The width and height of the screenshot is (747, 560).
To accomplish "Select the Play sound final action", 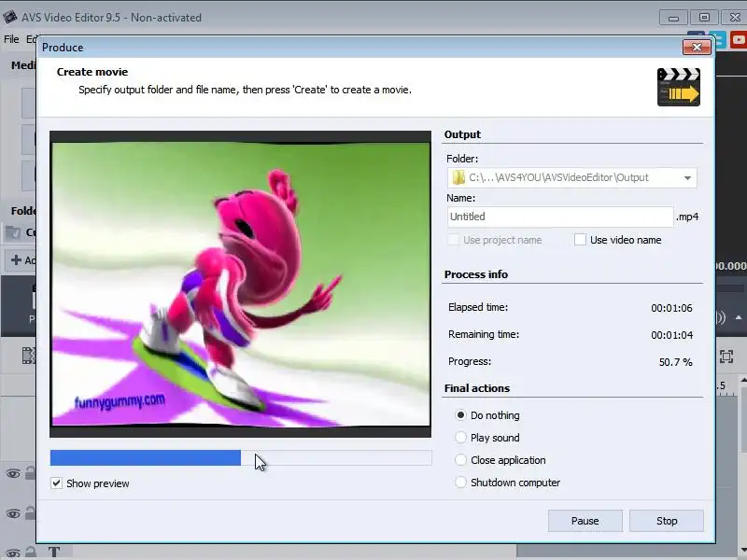I will (x=460, y=437).
